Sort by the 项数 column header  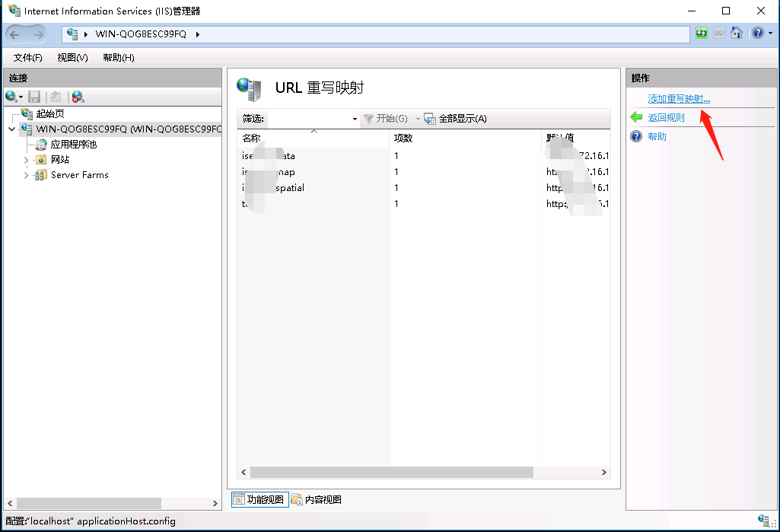(x=465, y=138)
